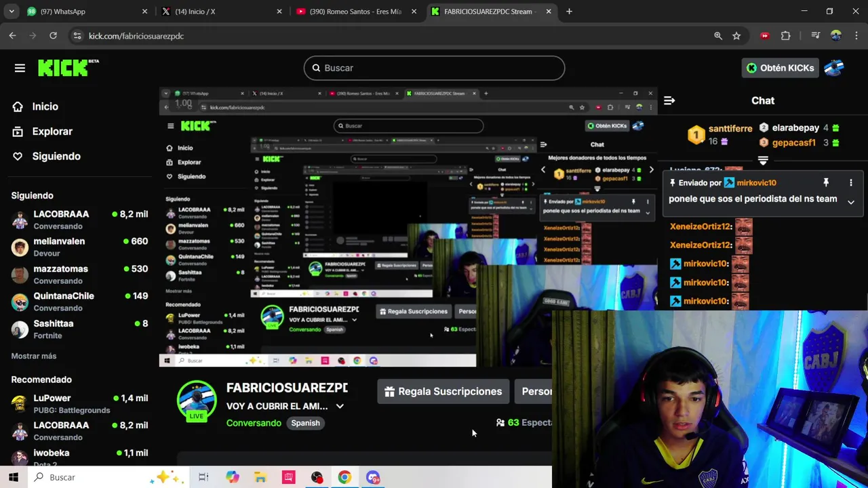Open Sashittaa channel playing Fortnite
Image resolution: width=868 pixels, height=488 pixels.
click(x=79, y=329)
